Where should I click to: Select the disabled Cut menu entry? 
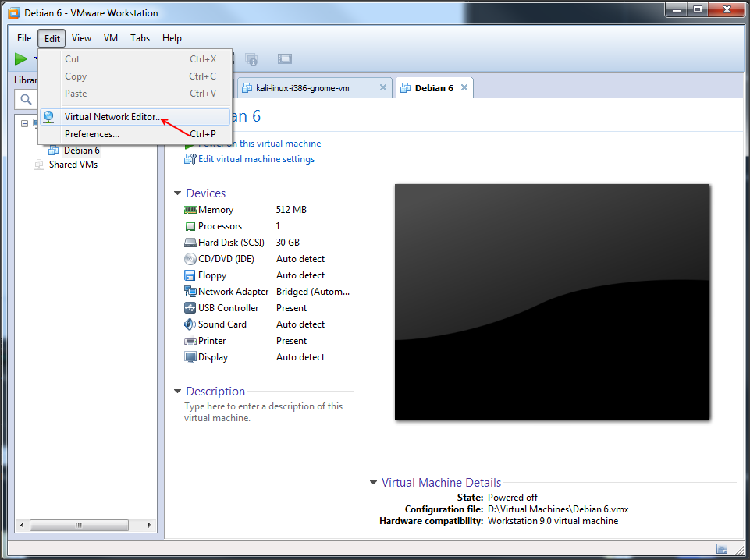pos(135,58)
